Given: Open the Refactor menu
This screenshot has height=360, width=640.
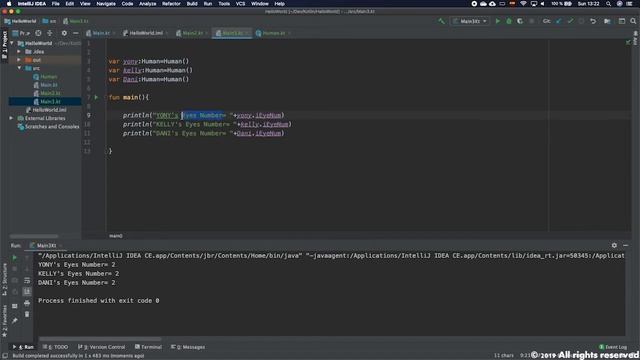Looking at the screenshot, I should pos(171,4).
